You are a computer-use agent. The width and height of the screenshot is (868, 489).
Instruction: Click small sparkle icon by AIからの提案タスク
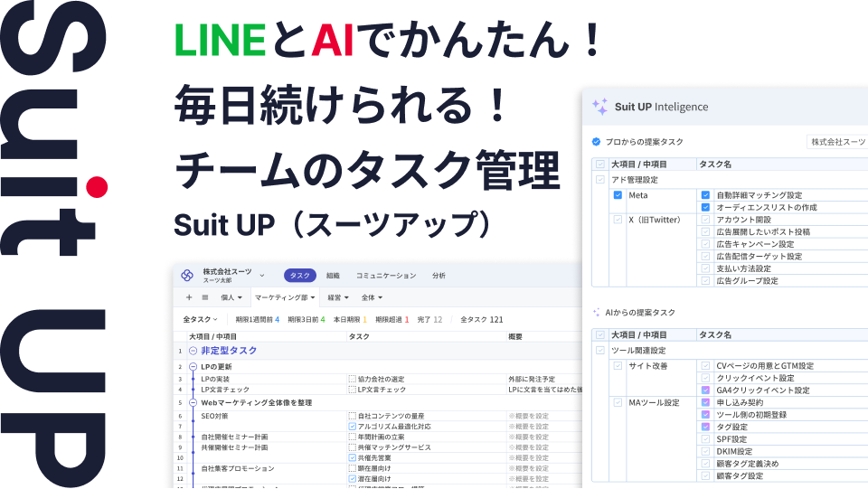click(x=596, y=313)
